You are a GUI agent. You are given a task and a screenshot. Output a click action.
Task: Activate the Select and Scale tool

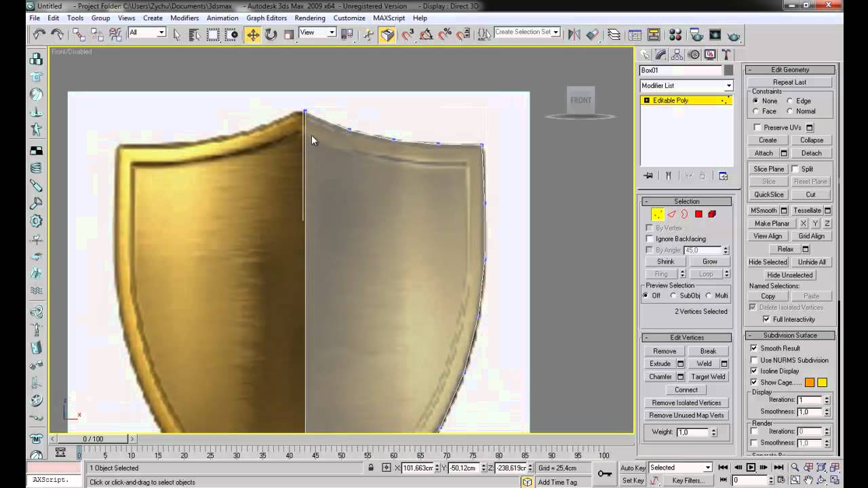pos(289,35)
